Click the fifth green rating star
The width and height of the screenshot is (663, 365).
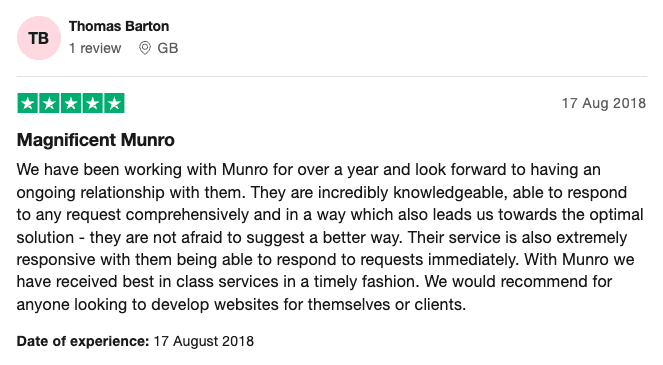(x=114, y=103)
